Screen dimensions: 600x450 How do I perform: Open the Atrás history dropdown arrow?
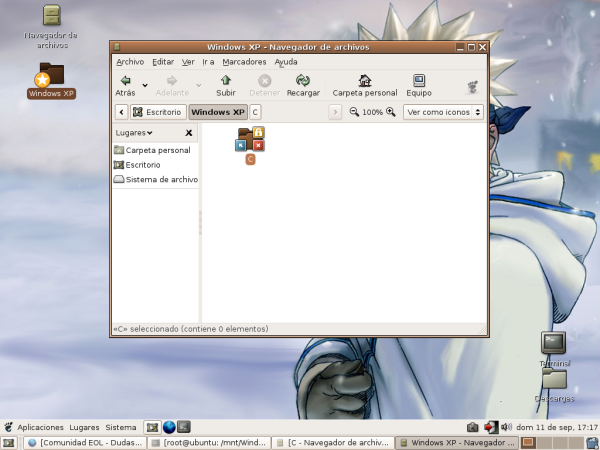[145, 85]
